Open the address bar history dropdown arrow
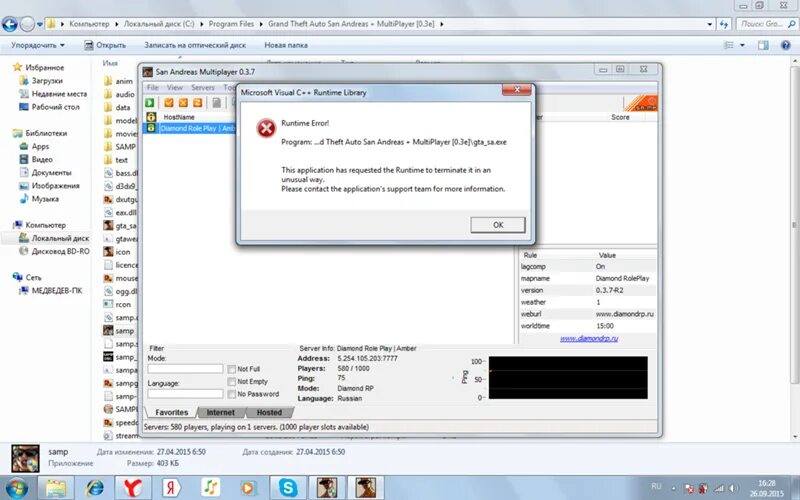 pos(710,24)
